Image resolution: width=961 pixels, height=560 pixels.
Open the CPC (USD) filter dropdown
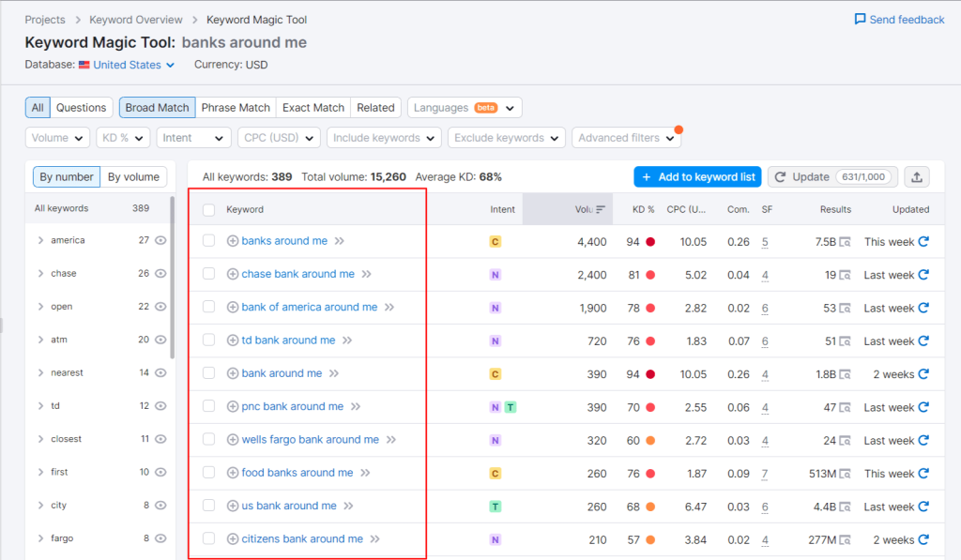(x=279, y=138)
